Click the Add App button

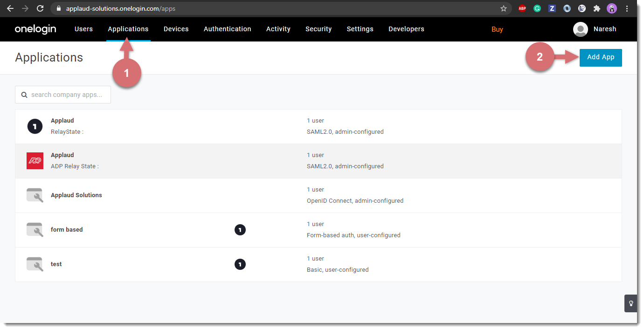(x=601, y=57)
